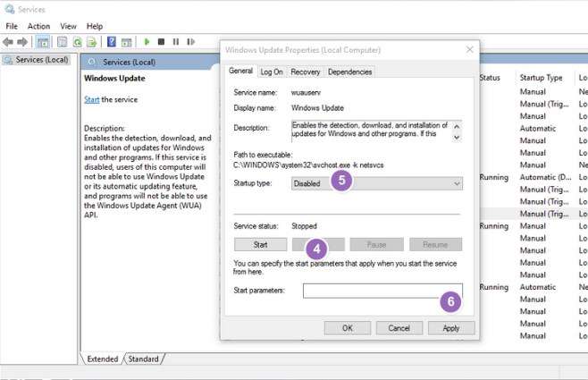Click the Apply button
This screenshot has width=588, height=380.
(x=451, y=328)
